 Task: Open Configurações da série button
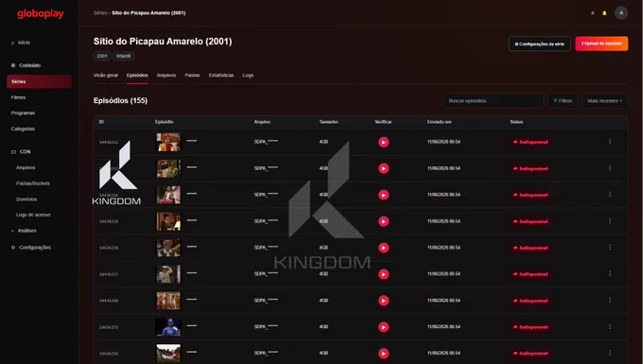(x=540, y=43)
